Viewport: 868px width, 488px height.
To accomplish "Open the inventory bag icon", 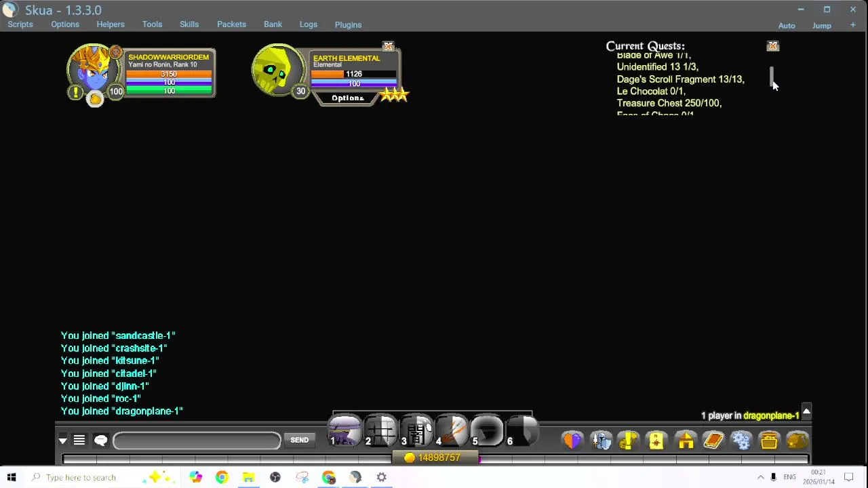I will (797, 441).
